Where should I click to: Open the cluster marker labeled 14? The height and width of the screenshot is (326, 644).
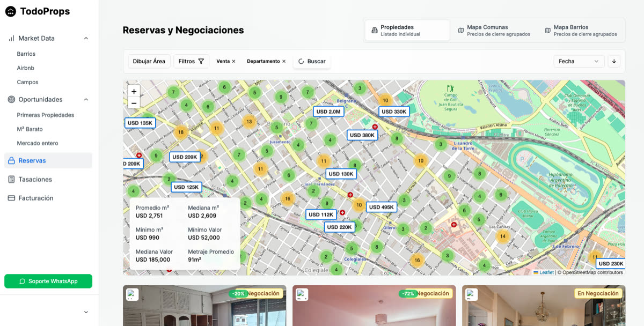point(502,236)
